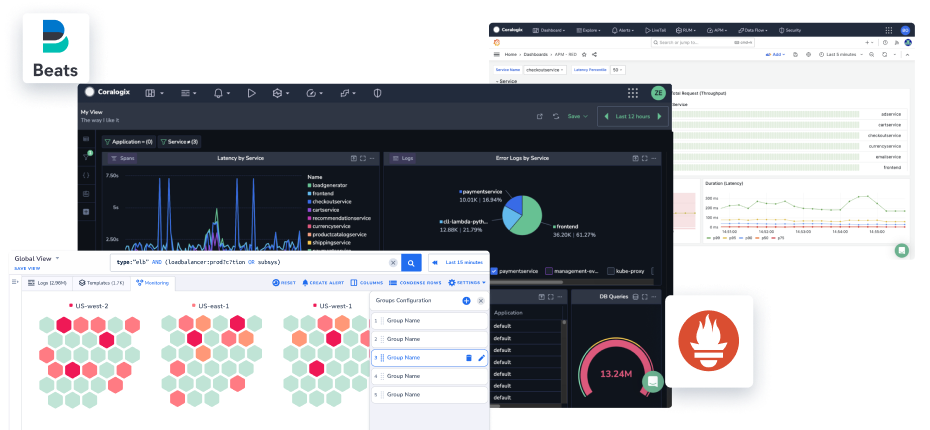This screenshot has height=430, width=930.
Task: Open the Settings dropdown in logs toolbar
Action: (467, 283)
